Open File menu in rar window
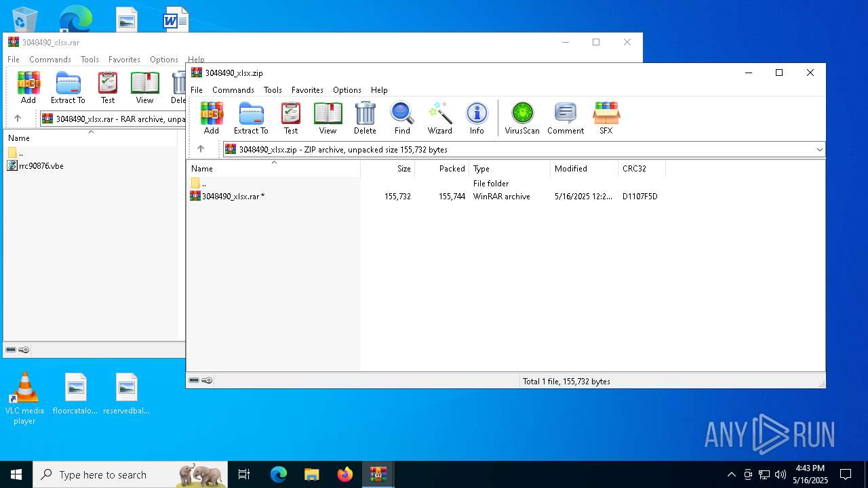 (x=14, y=60)
